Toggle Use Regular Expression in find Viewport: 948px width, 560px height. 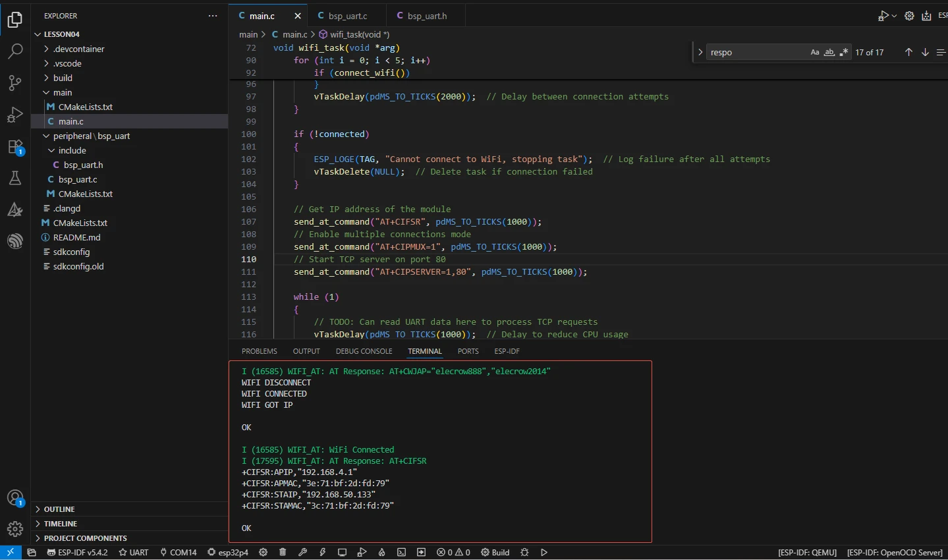click(844, 52)
